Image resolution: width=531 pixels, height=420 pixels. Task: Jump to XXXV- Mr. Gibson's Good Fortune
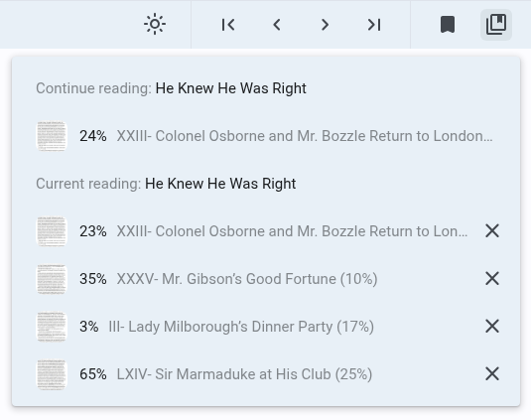247,279
